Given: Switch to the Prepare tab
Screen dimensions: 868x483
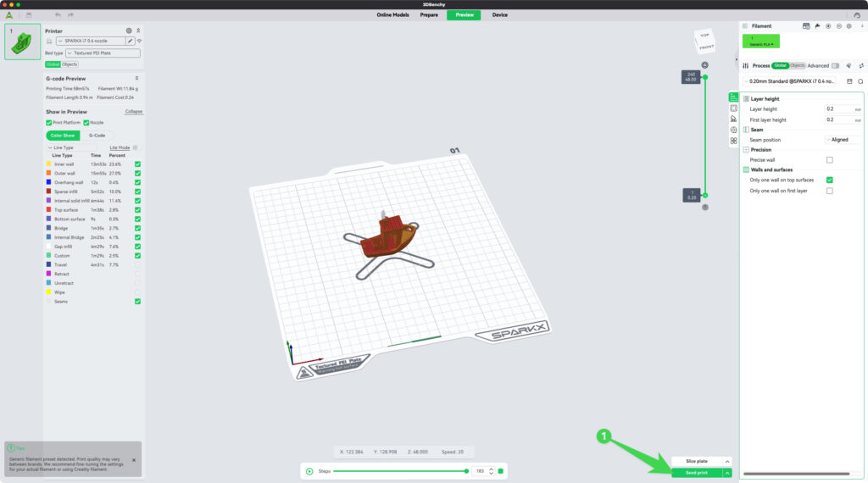Looking at the screenshot, I should pyautogui.click(x=429, y=14).
